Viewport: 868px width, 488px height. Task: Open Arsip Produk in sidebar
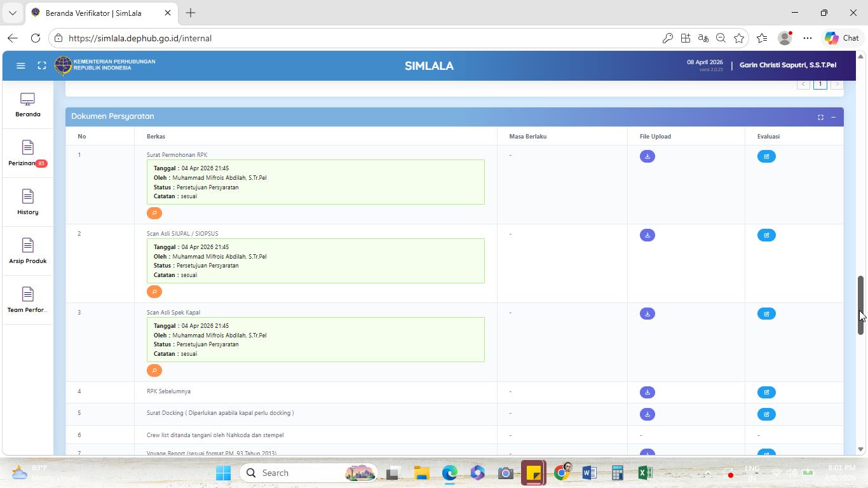[28, 252]
